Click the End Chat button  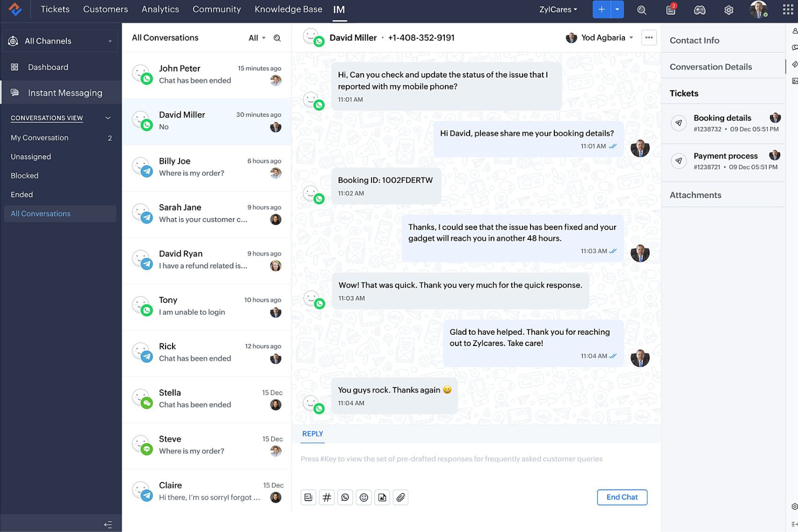point(622,497)
